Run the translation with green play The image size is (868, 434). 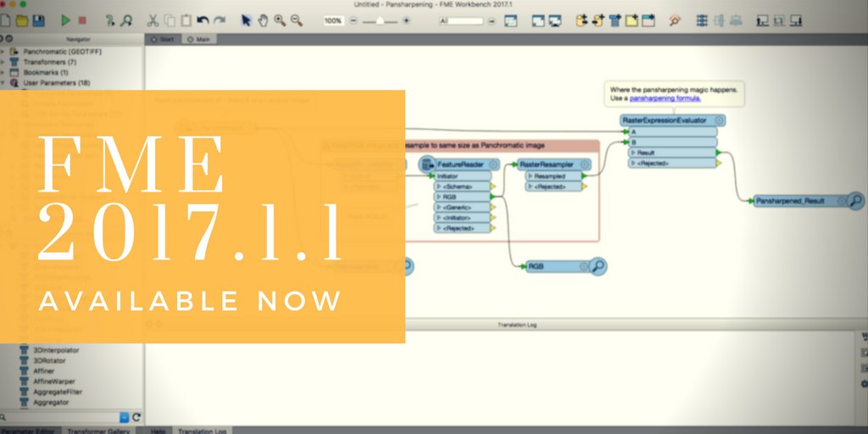66,21
